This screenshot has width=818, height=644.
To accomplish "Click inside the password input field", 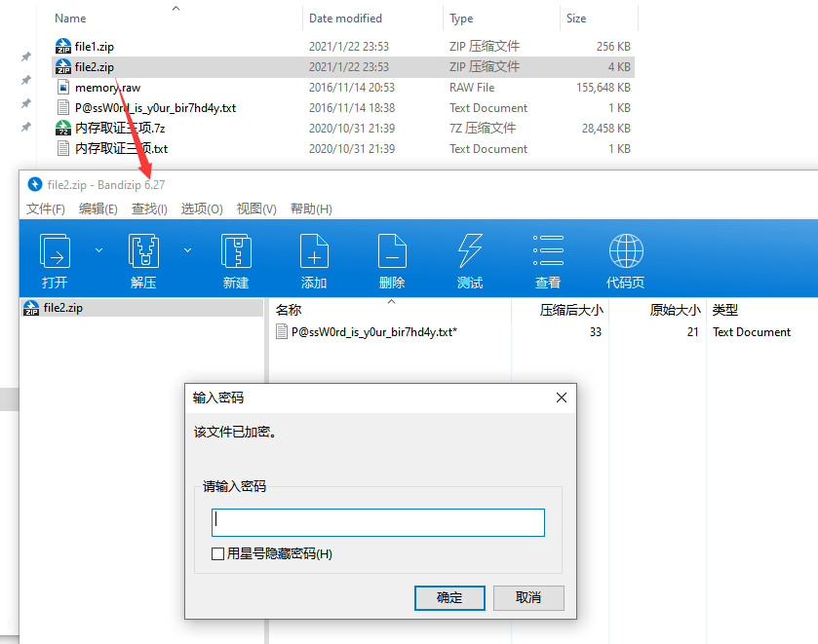I will pos(378,522).
